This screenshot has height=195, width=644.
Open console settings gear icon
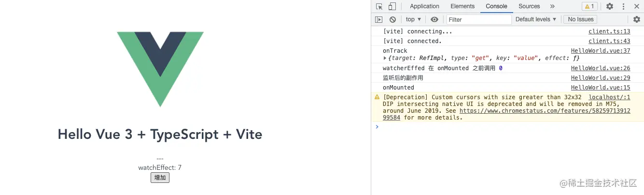click(x=637, y=19)
